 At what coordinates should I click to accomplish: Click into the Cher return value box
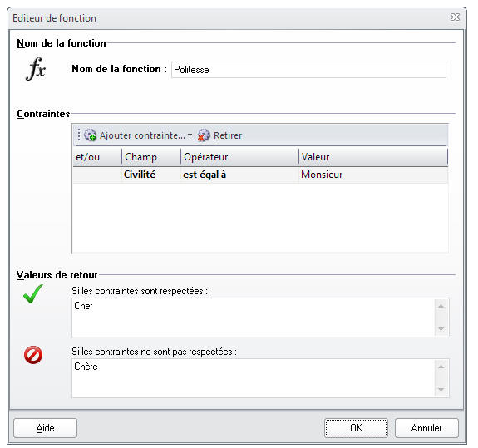pyautogui.click(x=253, y=318)
